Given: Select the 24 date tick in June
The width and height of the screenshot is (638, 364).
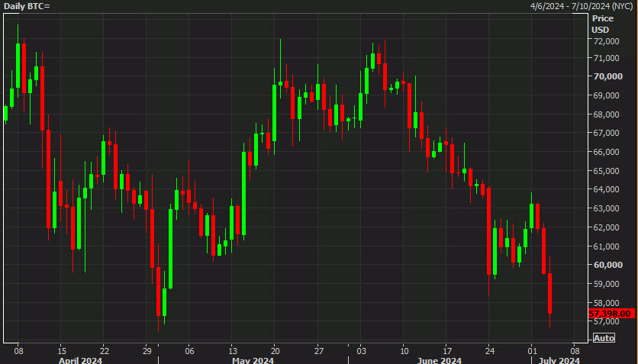Looking at the screenshot, I should click(490, 350).
